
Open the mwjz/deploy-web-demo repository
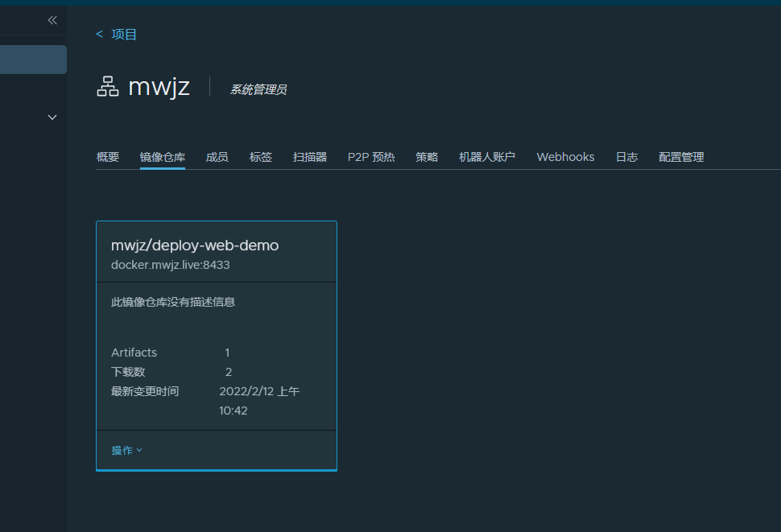pyautogui.click(x=195, y=245)
